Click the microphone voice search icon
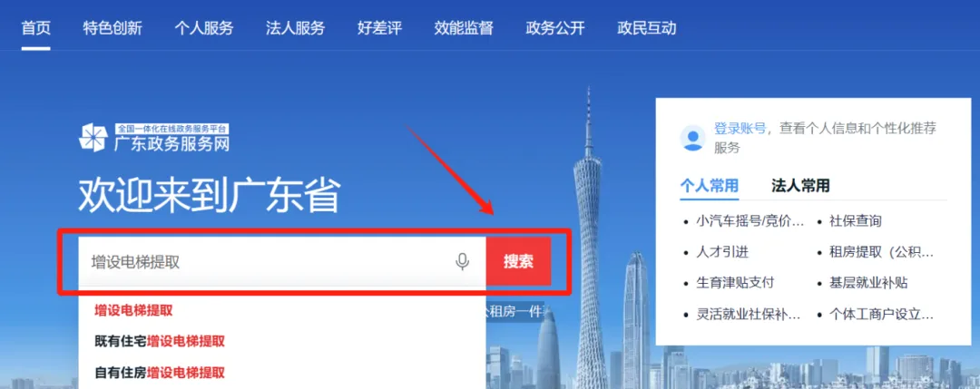 click(462, 262)
